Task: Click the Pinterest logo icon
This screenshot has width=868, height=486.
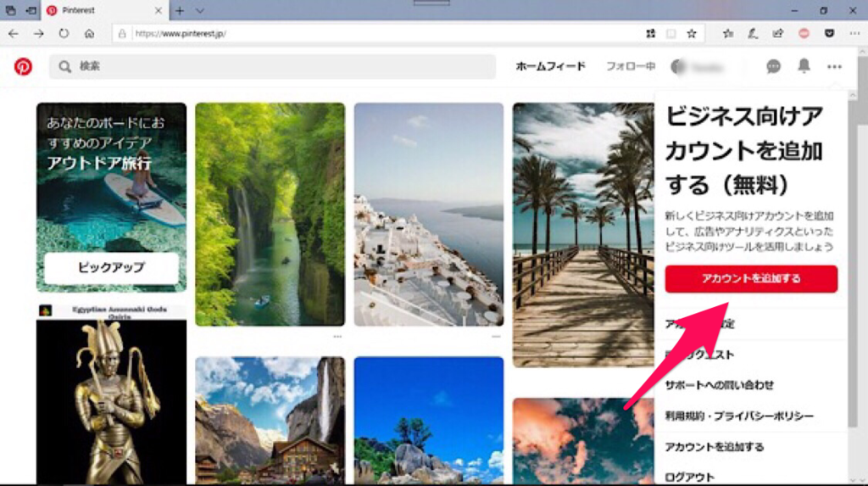Action: (23, 66)
